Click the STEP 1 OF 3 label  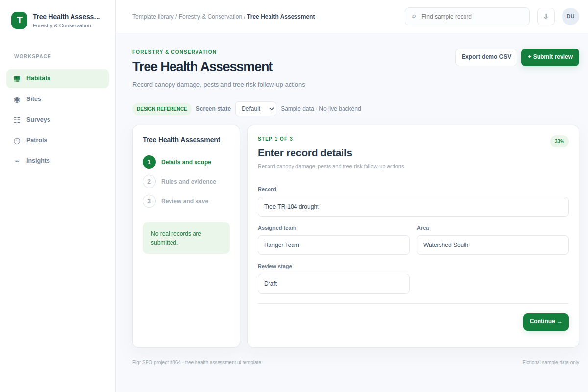(275, 139)
